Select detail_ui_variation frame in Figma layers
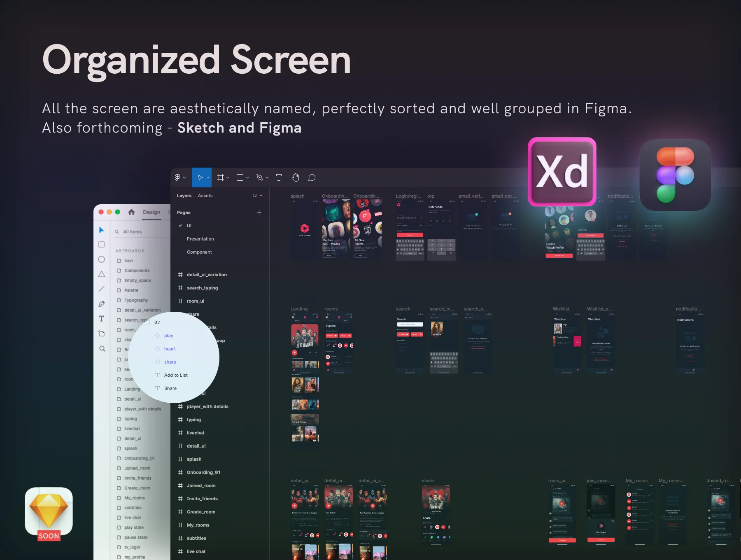Viewport: 741px width, 560px height. point(207,275)
